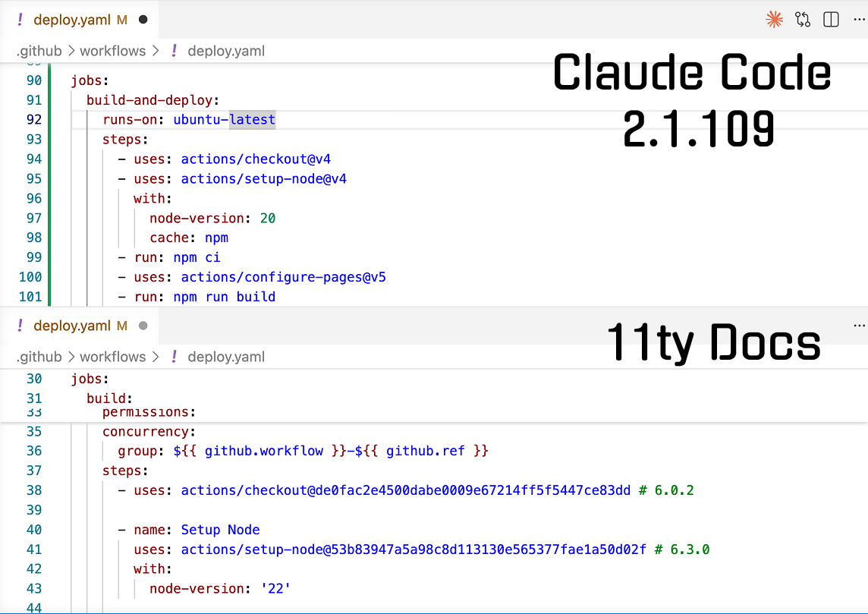Open Claude Code using the orange spark icon
The height and width of the screenshot is (614, 868).
(774, 20)
